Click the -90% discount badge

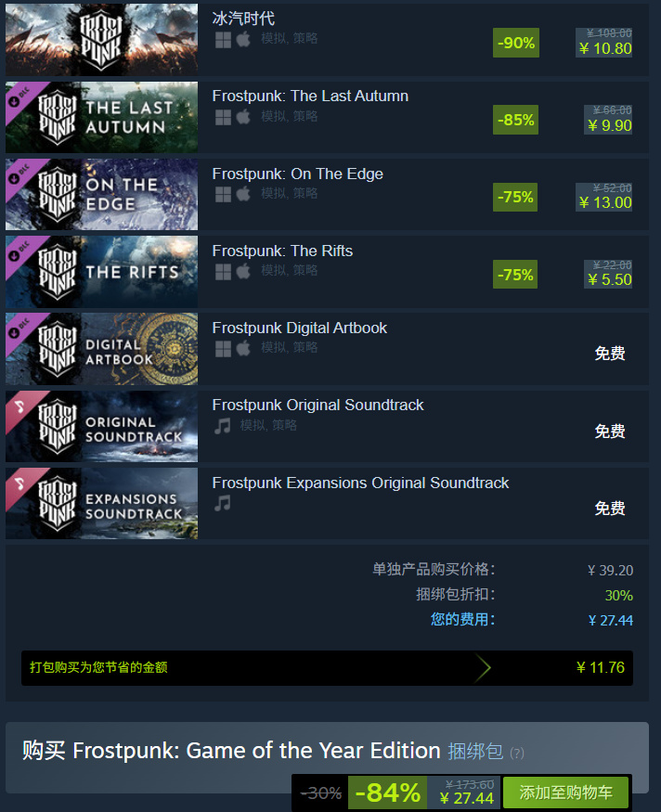coord(516,43)
